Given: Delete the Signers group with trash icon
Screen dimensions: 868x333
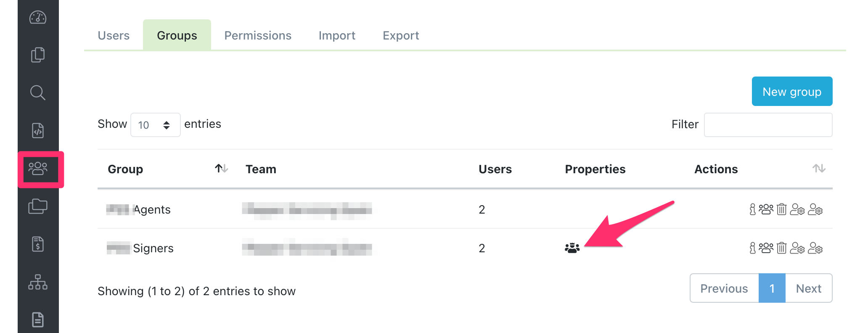Looking at the screenshot, I should [781, 248].
